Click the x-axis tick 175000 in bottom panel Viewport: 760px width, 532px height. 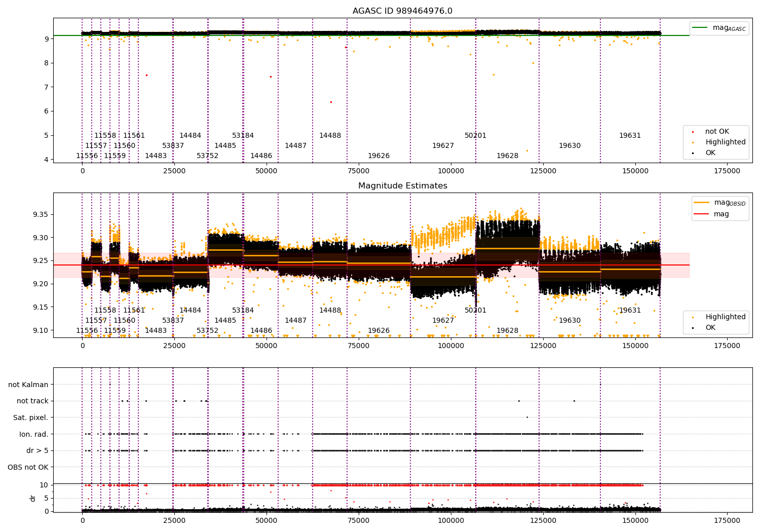click(x=727, y=520)
